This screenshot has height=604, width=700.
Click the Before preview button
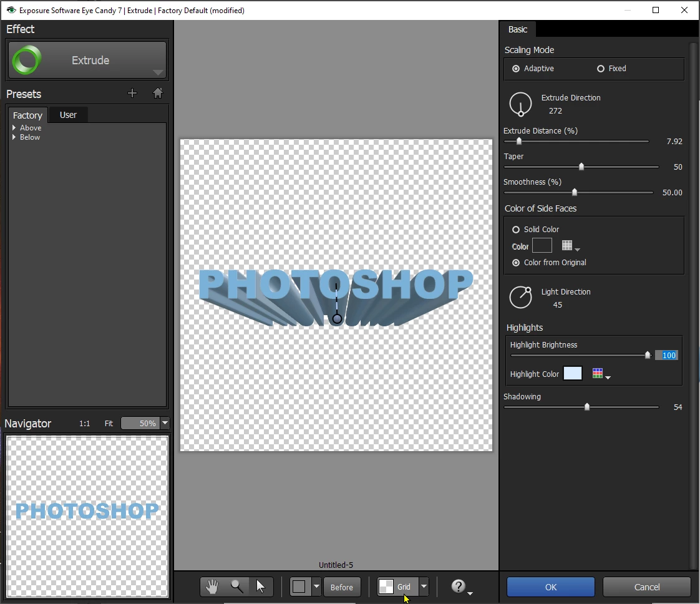341,587
